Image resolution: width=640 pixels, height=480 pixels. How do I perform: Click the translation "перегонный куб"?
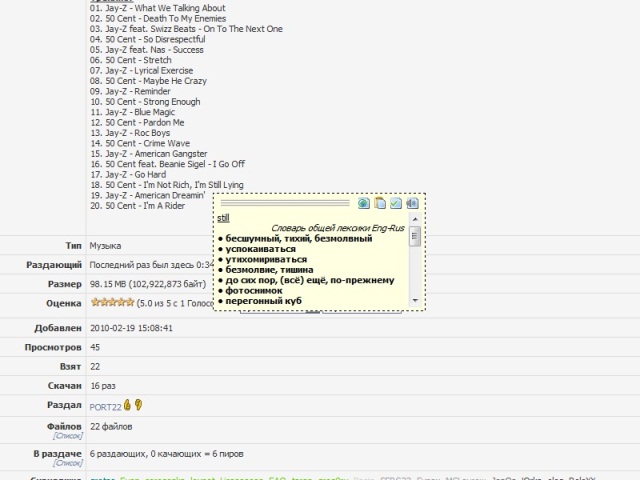coord(264,301)
